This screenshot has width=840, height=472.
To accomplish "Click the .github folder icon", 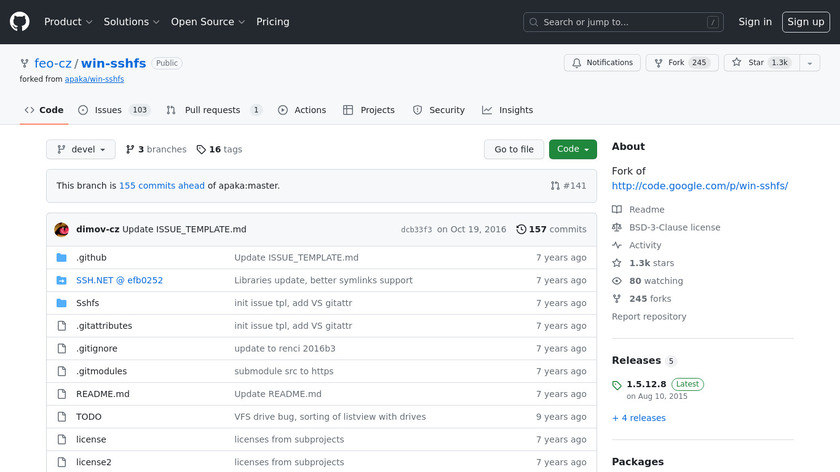I will [x=61, y=258].
